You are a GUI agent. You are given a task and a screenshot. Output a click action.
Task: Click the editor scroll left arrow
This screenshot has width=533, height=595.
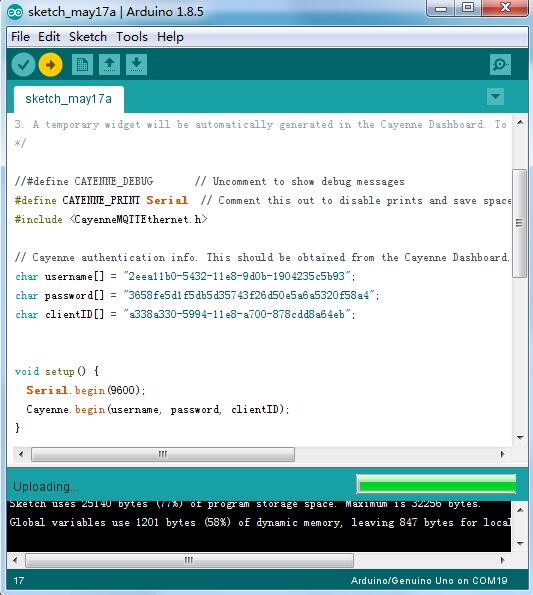21,454
